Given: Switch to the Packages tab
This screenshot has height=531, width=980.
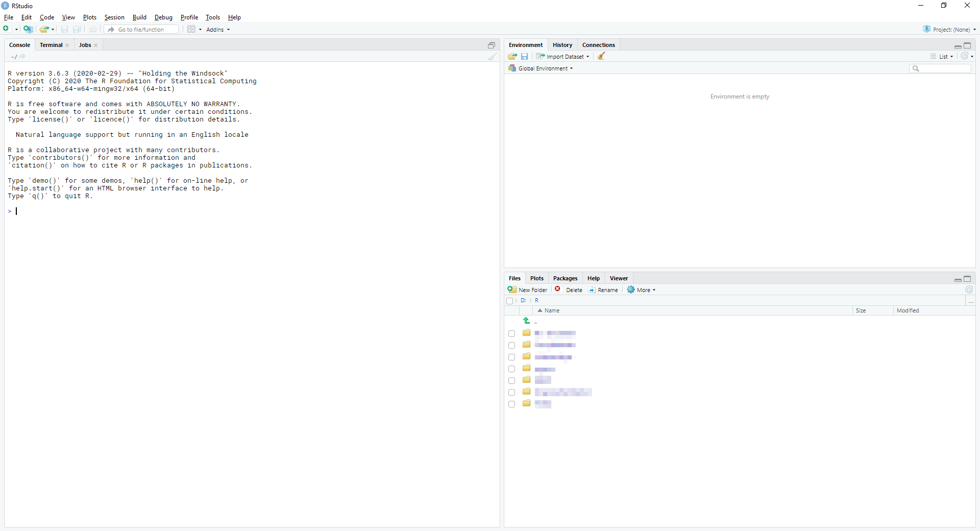Looking at the screenshot, I should click(565, 278).
